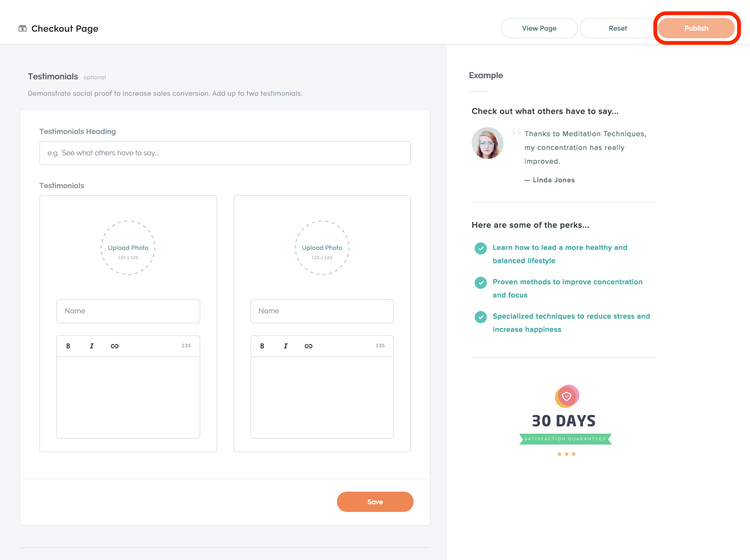750x560 pixels.
Task: Toggle italic in second testimonial editor
Action: 286,346
